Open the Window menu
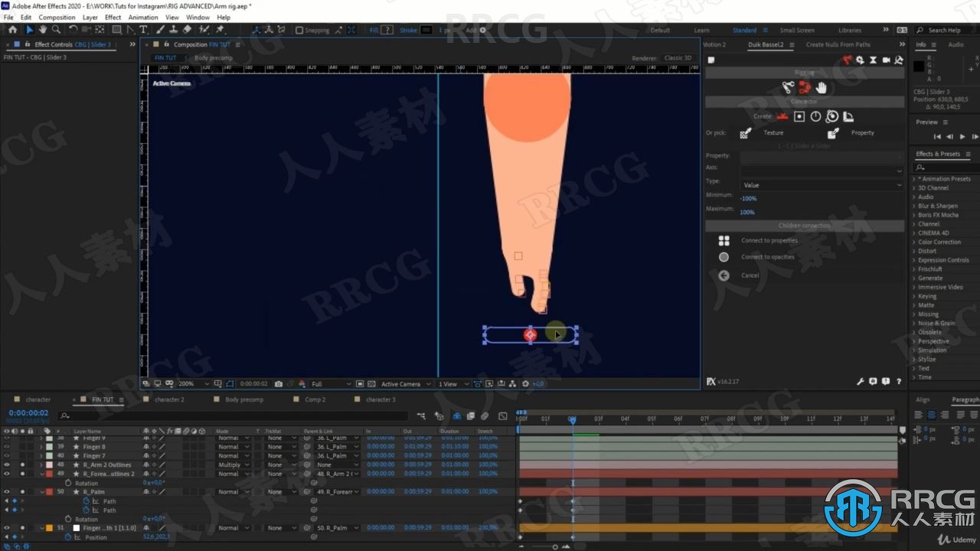The width and height of the screenshot is (980, 551). pyautogui.click(x=198, y=17)
